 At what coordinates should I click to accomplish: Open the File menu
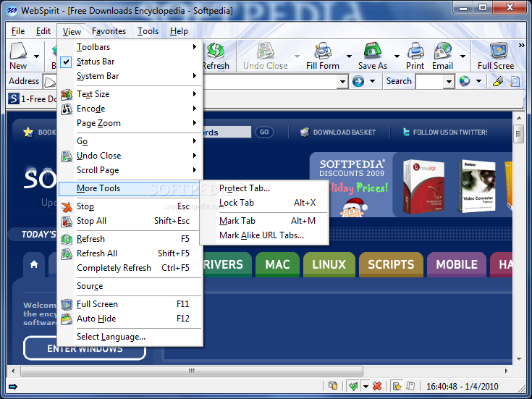pyautogui.click(x=18, y=31)
